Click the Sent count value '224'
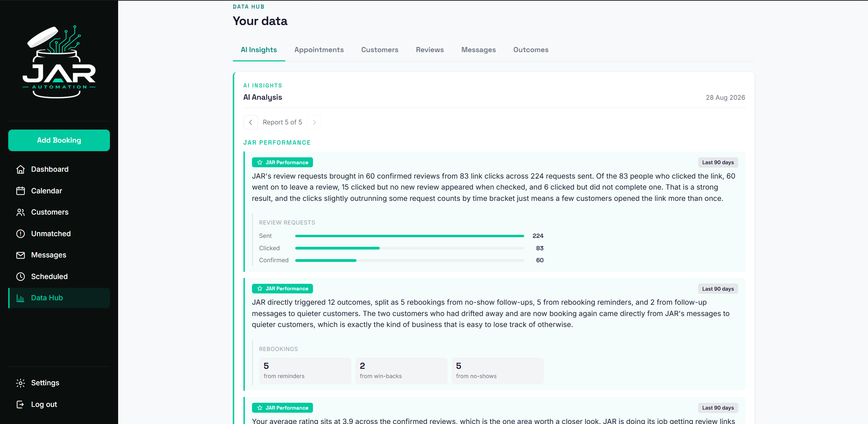868x424 pixels. (x=538, y=236)
